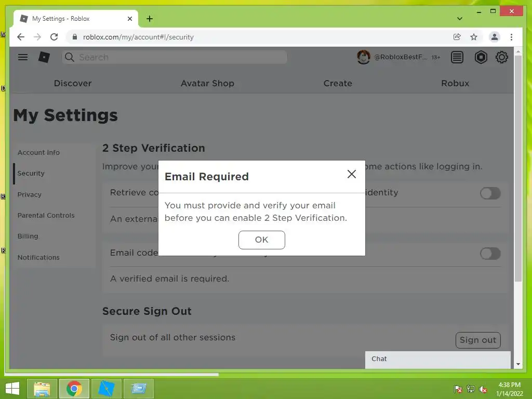Click the Roblox logo home icon

coord(44,57)
